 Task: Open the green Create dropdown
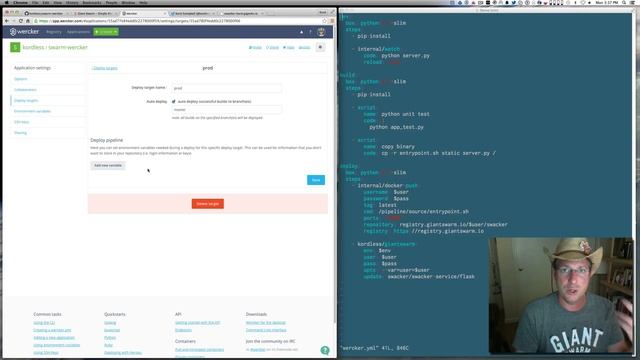[106, 32]
